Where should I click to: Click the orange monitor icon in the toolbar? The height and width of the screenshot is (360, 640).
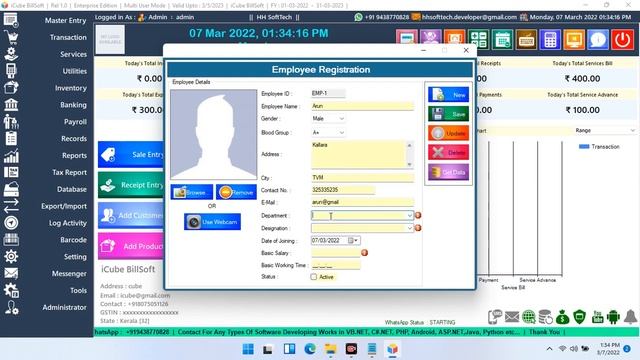click(574, 40)
